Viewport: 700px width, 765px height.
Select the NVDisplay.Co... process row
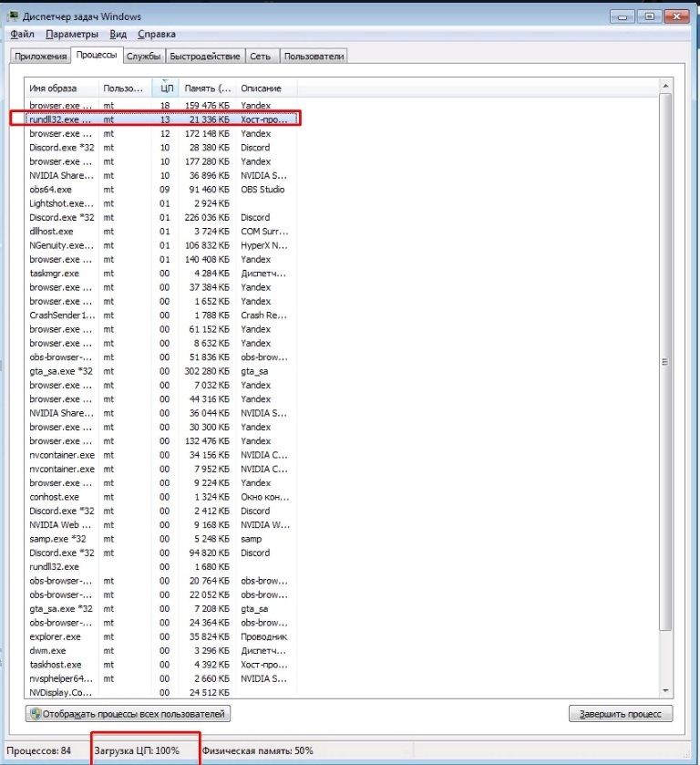161,693
